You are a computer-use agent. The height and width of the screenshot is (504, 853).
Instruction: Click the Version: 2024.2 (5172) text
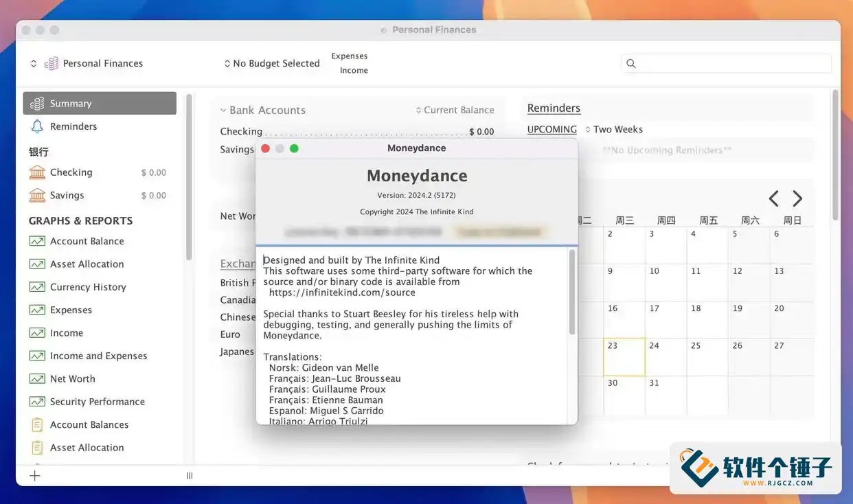(x=417, y=196)
